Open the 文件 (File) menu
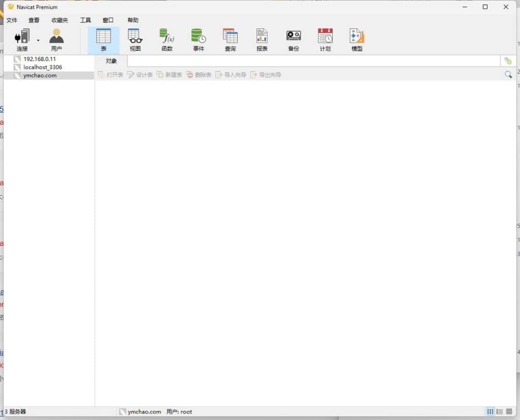Viewport: 520px width, 420px height. [12, 20]
